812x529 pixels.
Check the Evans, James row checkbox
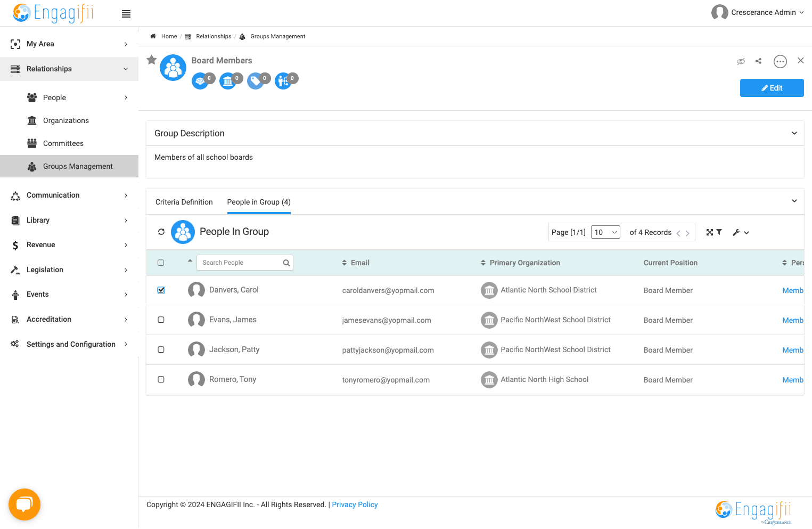point(161,320)
